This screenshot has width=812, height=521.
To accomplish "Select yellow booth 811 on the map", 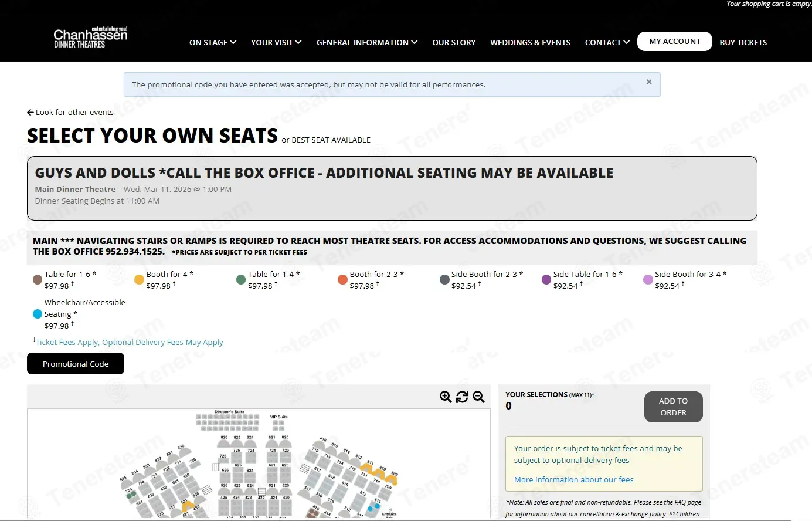I will (368, 469).
